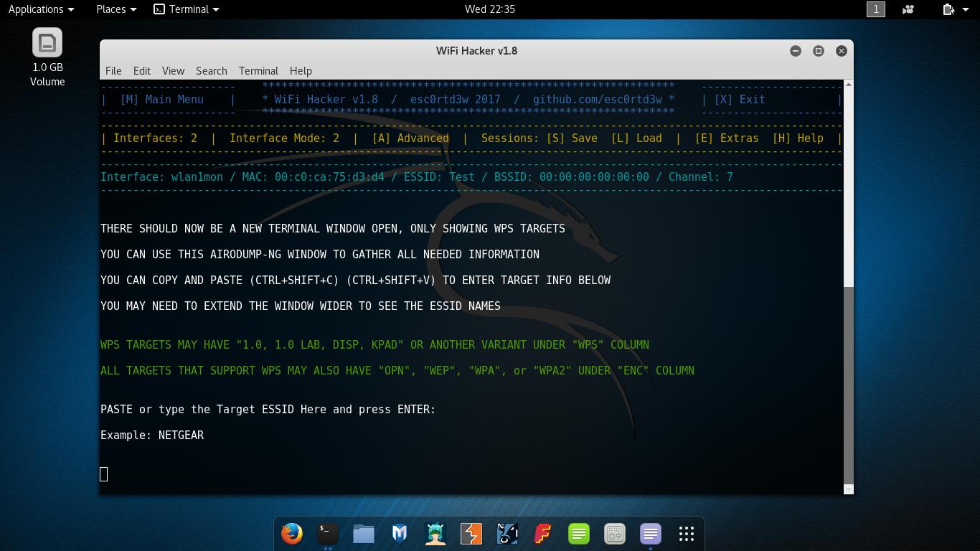The image size is (980, 551).
Task: Close the WiFi Hacker window
Action: tap(842, 51)
